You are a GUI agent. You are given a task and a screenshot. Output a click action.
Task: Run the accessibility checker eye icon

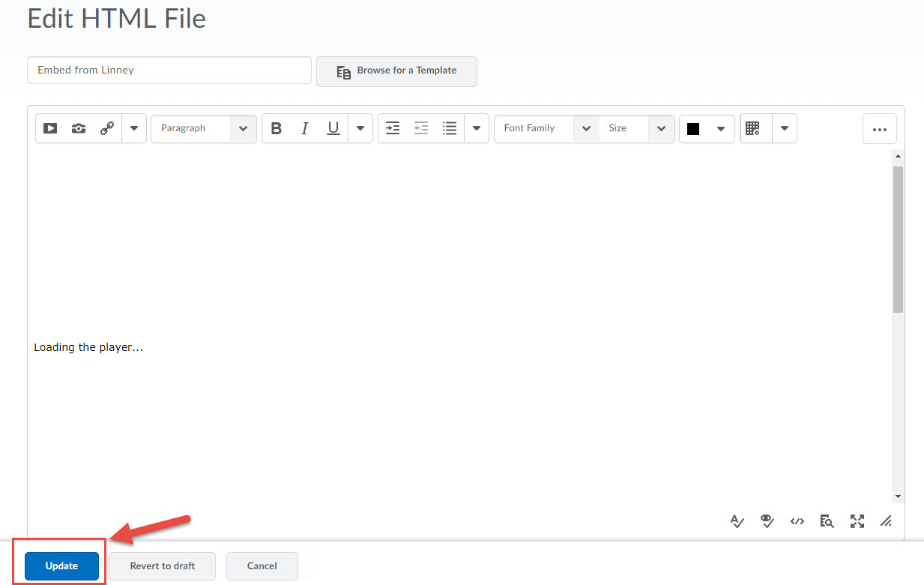click(x=767, y=521)
